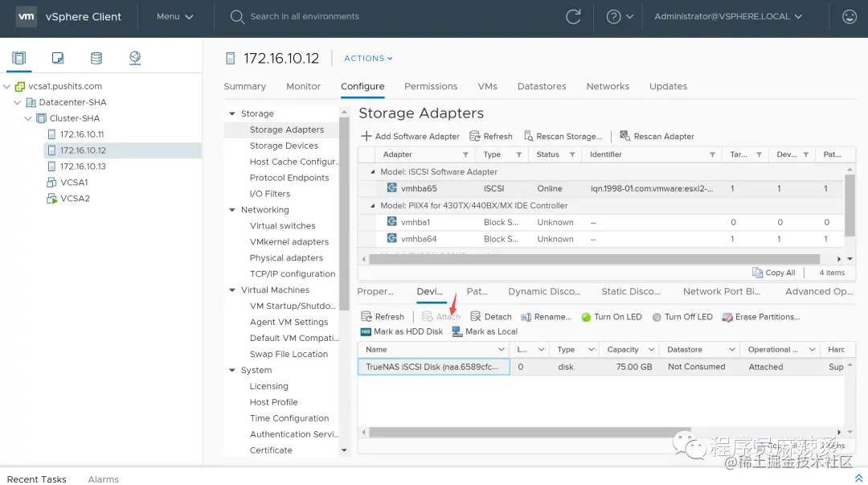Click the vmhba64 adapter icon

click(x=392, y=238)
